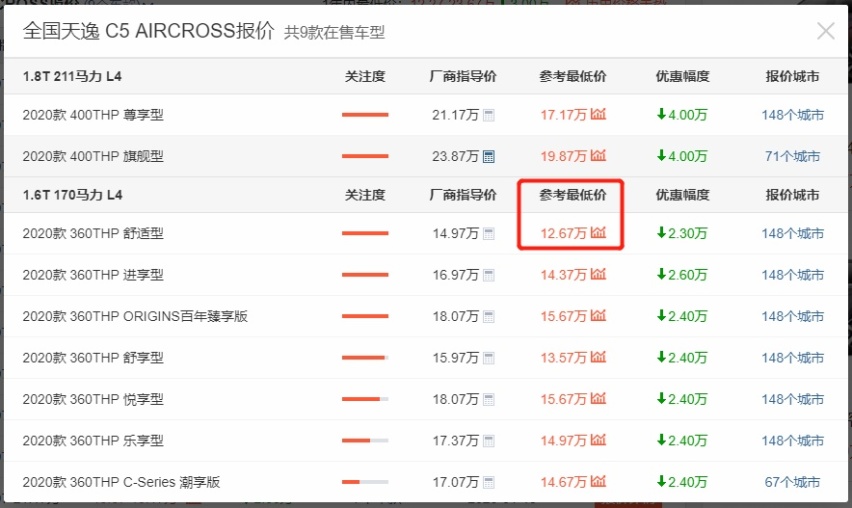Image resolution: width=852 pixels, height=508 pixels.
Task: Open calculator icon for 360THP 乐享型 17.37万
Action: tap(488, 441)
